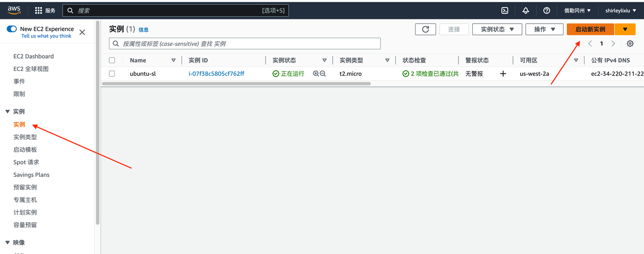
Task: Open Savings Plans in sidebar
Action: pos(31,175)
